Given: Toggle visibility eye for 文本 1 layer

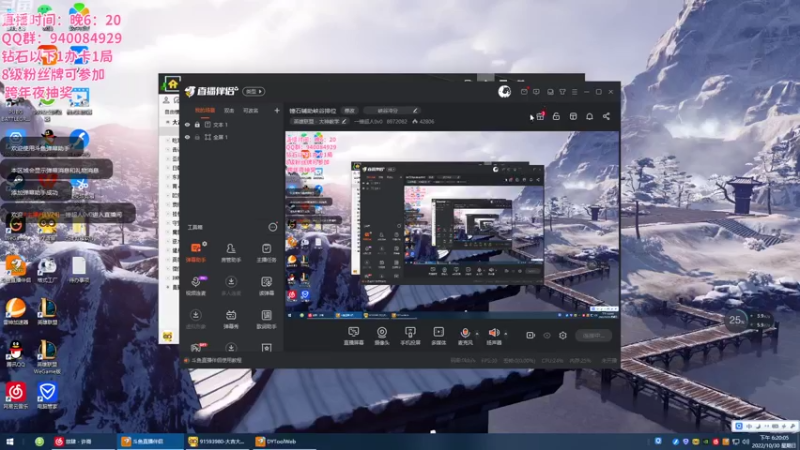Looking at the screenshot, I should coord(187,124).
